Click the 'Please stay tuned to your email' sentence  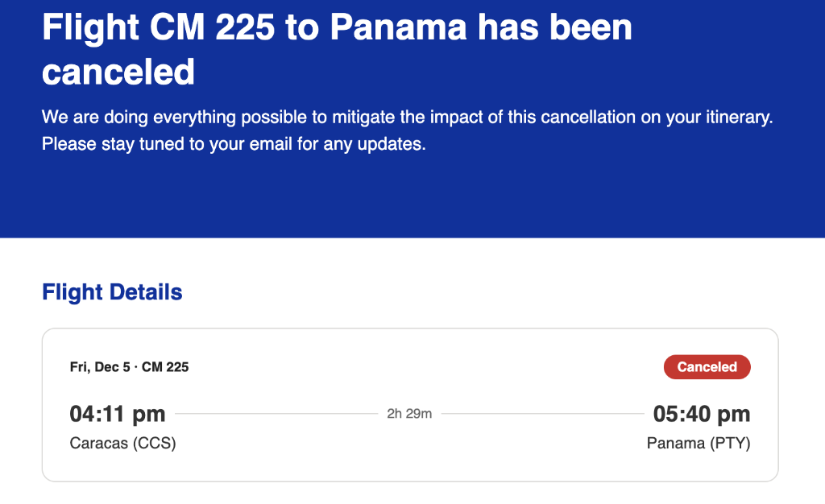233,145
